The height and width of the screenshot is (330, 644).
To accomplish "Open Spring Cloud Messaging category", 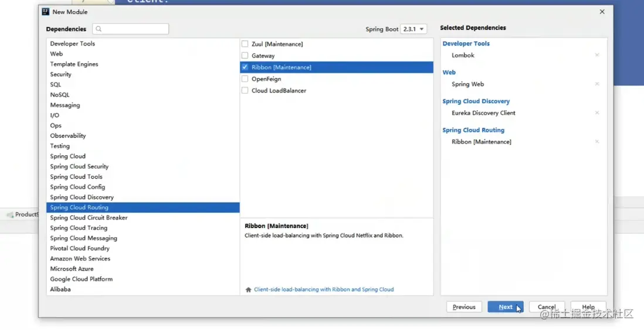I will (143, 239).
